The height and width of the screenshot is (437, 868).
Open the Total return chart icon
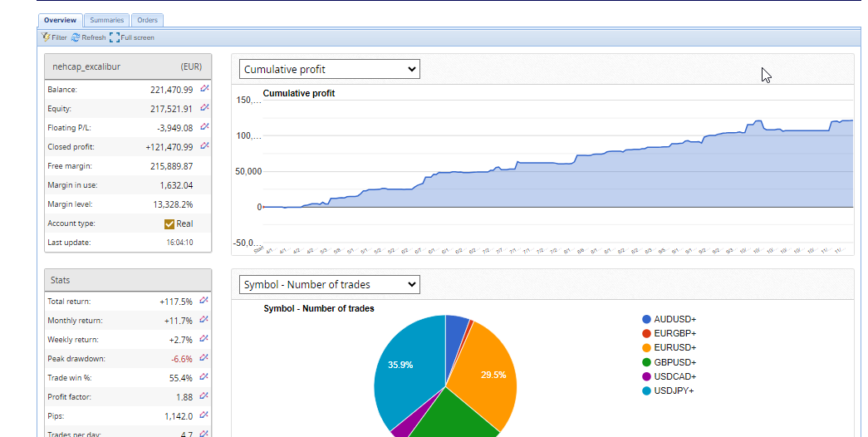(x=204, y=301)
